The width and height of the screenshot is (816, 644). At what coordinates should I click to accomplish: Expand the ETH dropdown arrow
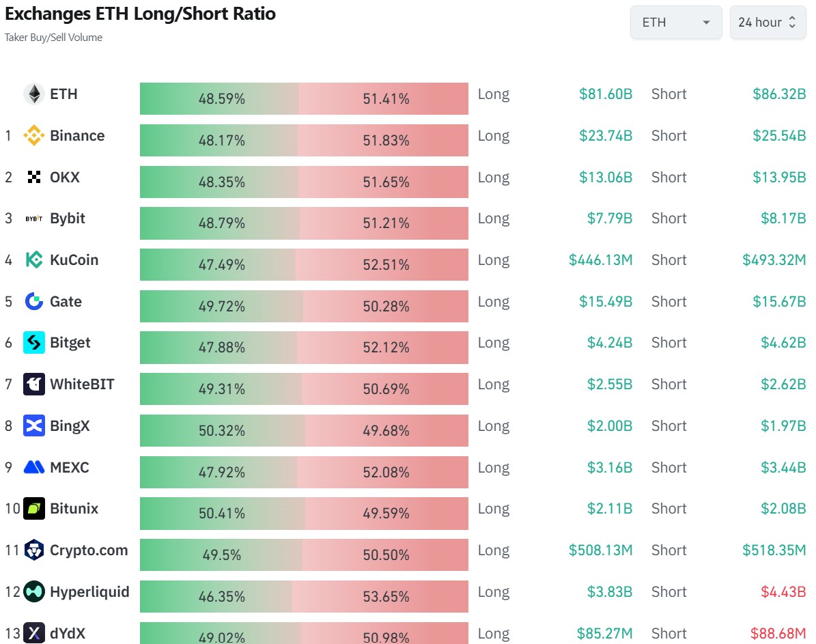click(705, 22)
